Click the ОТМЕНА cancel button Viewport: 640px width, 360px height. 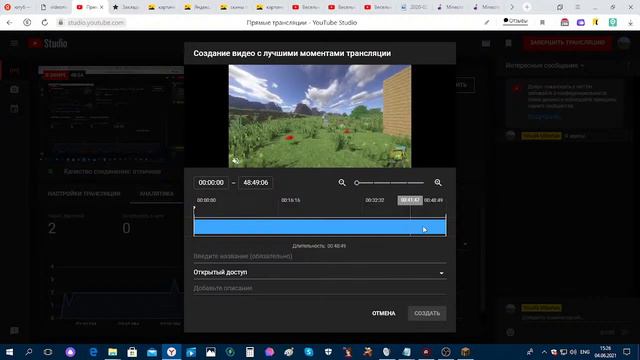point(384,313)
